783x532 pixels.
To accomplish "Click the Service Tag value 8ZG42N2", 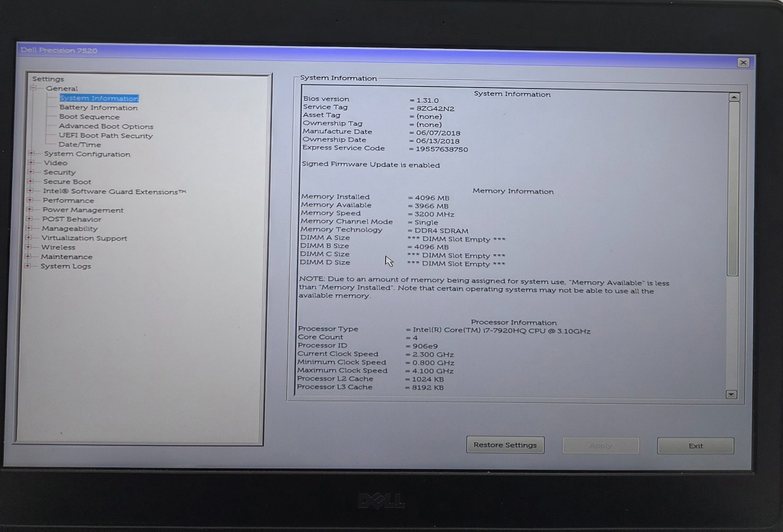I will (435, 109).
